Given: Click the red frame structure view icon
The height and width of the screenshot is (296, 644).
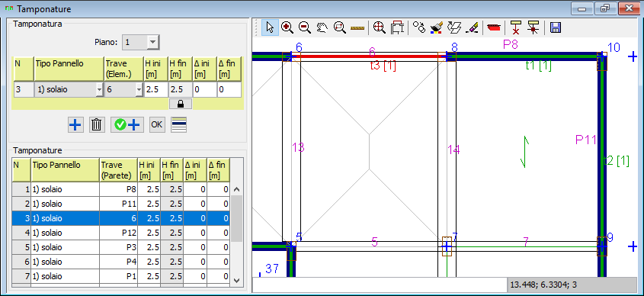Looking at the screenshot, I should [x=397, y=27].
